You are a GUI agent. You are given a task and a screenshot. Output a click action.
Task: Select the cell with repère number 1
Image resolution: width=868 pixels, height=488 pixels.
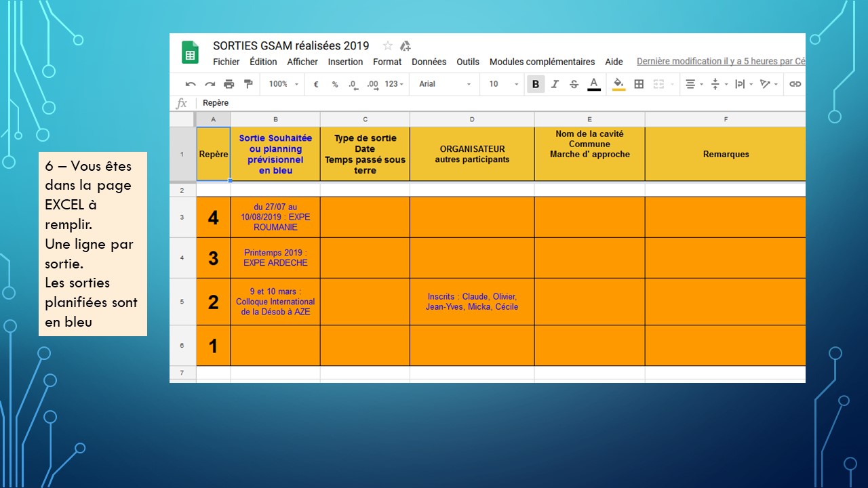click(x=214, y=346)
